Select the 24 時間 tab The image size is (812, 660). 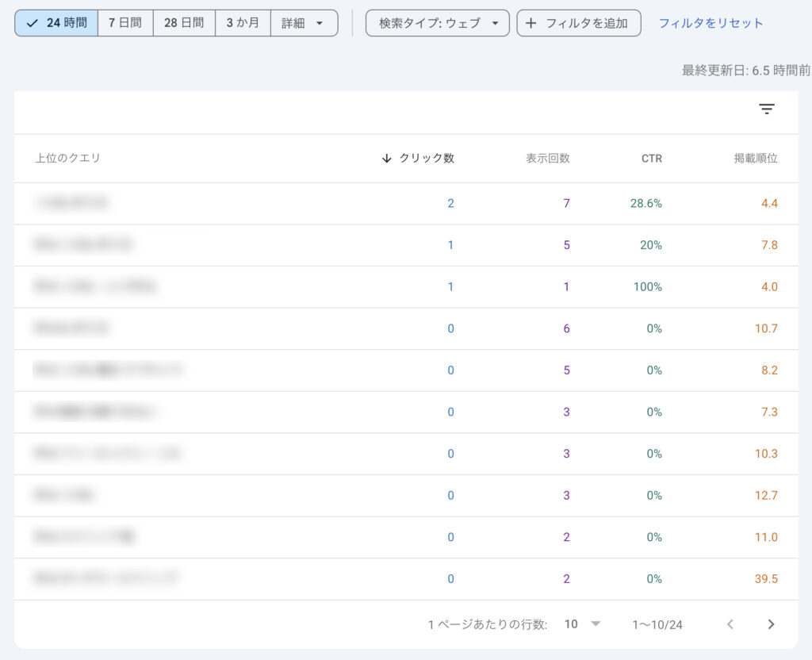tap(56, 22)
